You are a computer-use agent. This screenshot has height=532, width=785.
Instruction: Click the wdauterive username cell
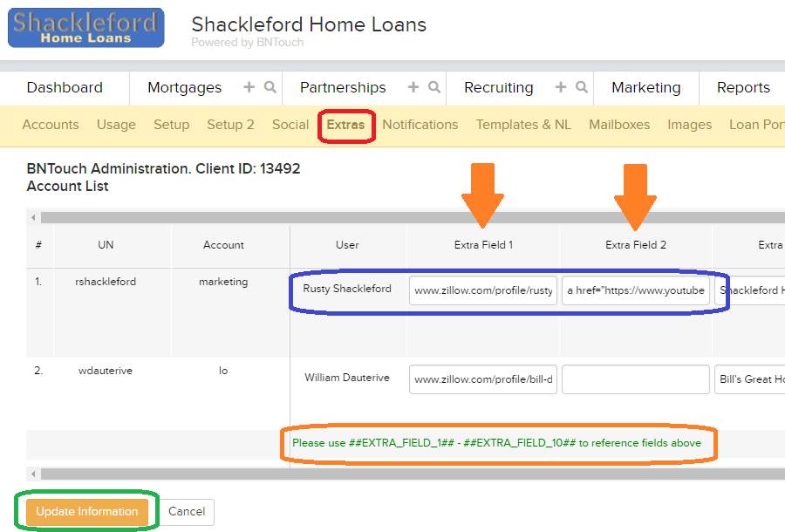106,371
